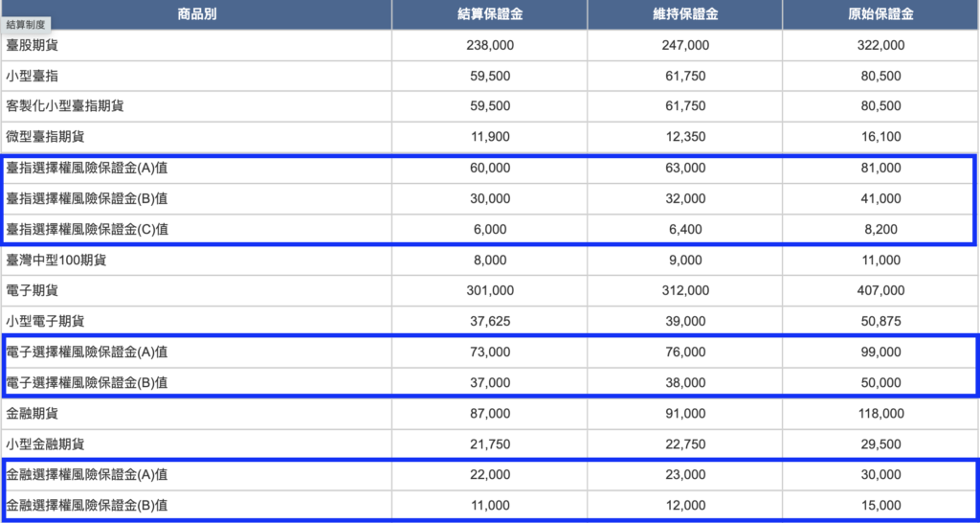Click the 結算保證金 column header
The height and width of the screenshot is (523, 980).
pos(489,15)
